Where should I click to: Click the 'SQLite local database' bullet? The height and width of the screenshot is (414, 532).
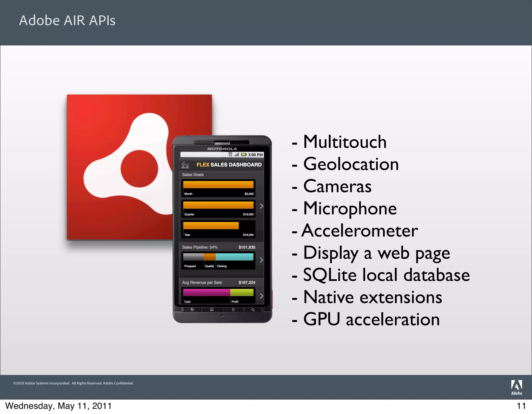click(386, 275)
